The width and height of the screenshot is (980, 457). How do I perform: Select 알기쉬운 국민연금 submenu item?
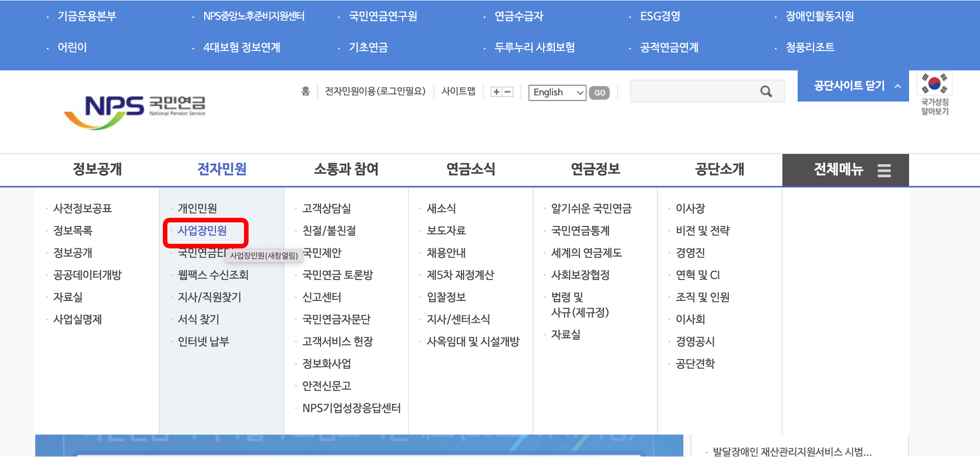(x=592, y=209)
